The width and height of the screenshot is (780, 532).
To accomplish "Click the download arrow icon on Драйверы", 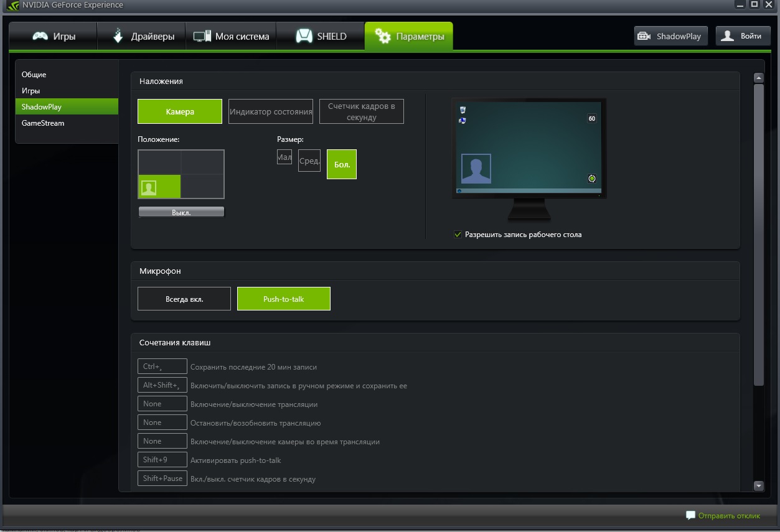I will pos(118,36).
